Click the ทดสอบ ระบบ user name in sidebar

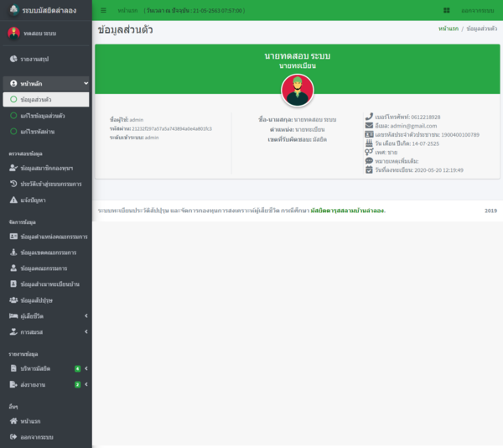coord(39,33)
